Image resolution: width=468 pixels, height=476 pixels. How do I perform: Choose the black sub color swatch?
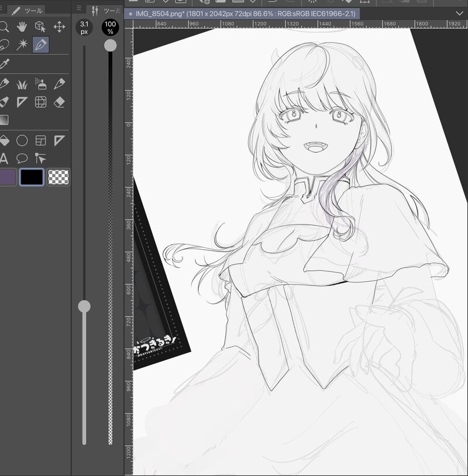pos(32,177)
